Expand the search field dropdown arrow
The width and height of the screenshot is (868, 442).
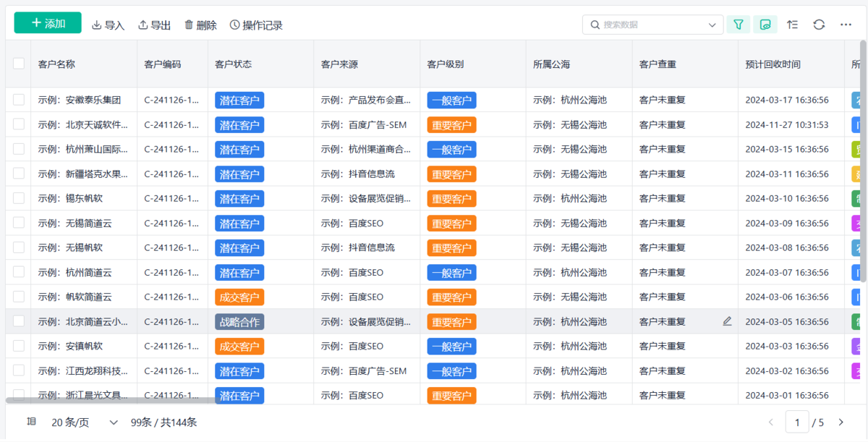coord(711,25)
